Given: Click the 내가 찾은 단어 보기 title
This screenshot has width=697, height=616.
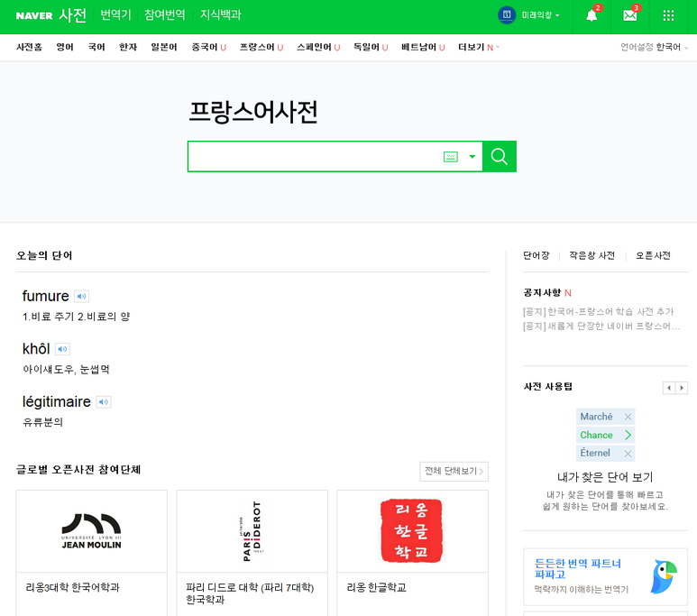Looking at the screenshot, I should pos(605,478).
